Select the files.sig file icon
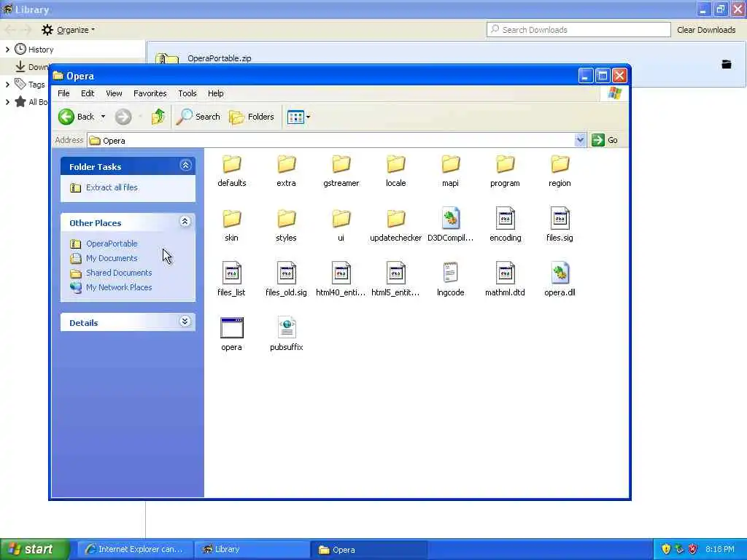 pos(560,218)
